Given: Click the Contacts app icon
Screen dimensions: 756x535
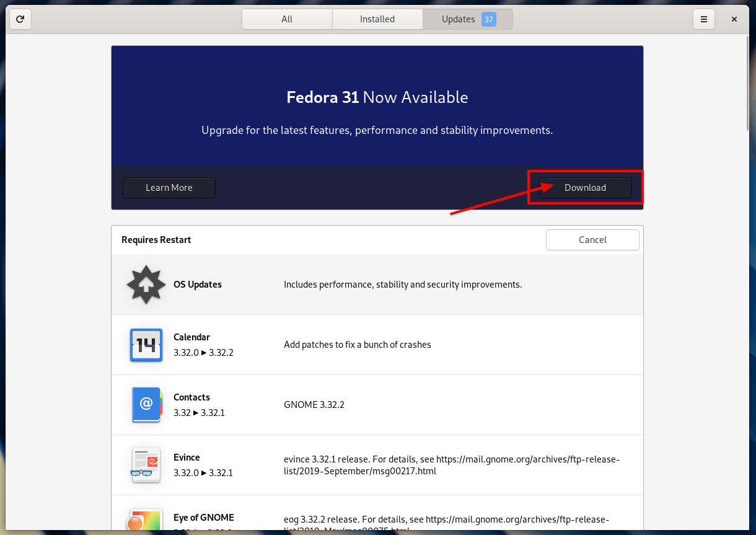Looking at the screenshot, I should point(146,405).
